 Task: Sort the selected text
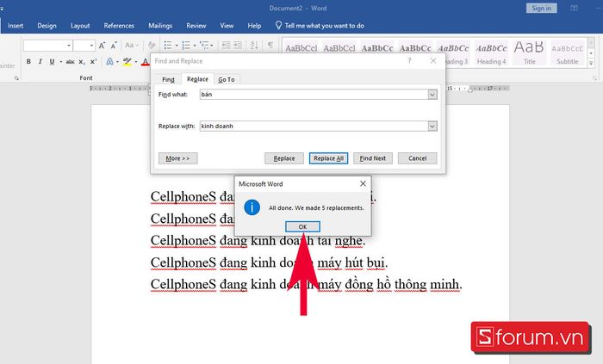(254, 46)
